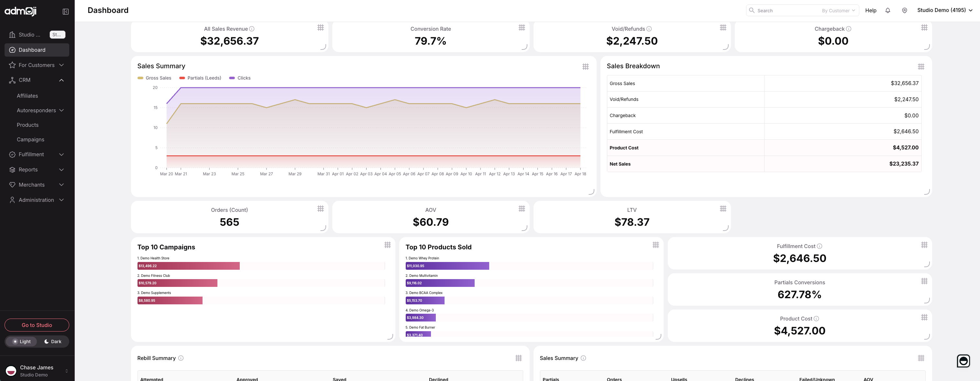Click the bottom Sales Summary info icon
Image resolution: width=980 pixels, height=381 pixels.
click(584, 358)
